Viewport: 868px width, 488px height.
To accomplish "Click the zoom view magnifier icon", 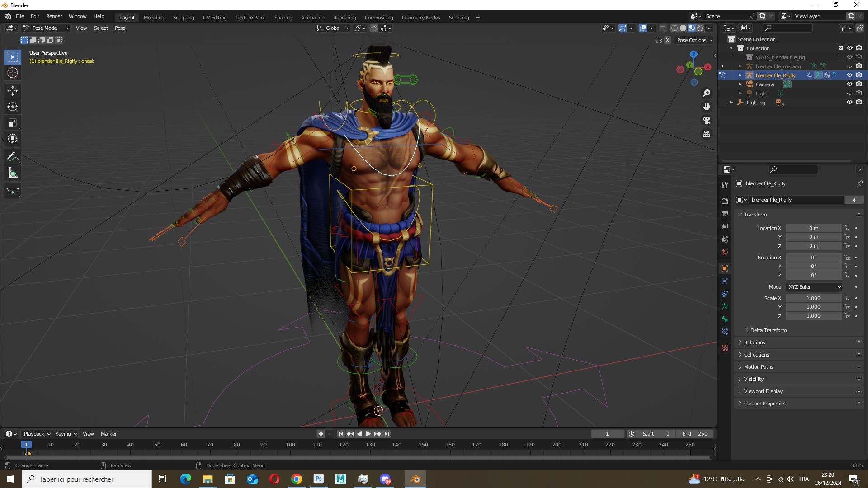I will tap(707, 93).
